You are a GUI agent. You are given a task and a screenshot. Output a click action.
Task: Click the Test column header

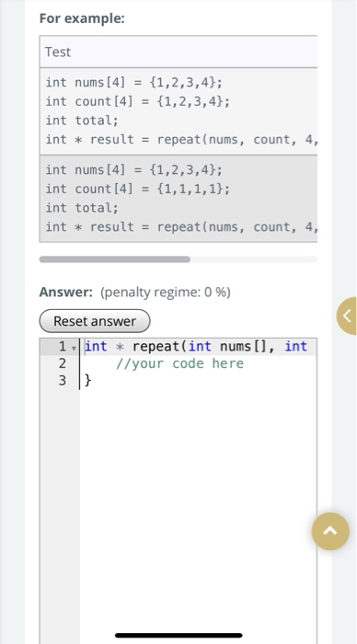pos(178,52)
